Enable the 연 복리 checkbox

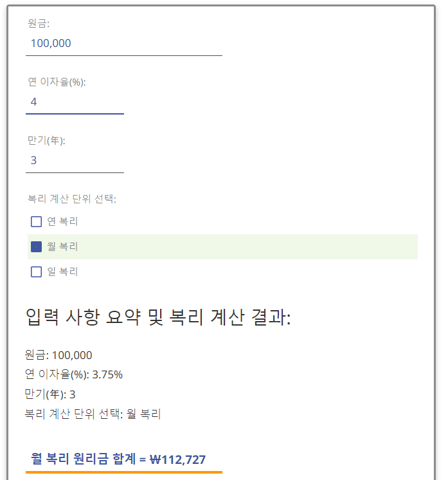point(36,221)
